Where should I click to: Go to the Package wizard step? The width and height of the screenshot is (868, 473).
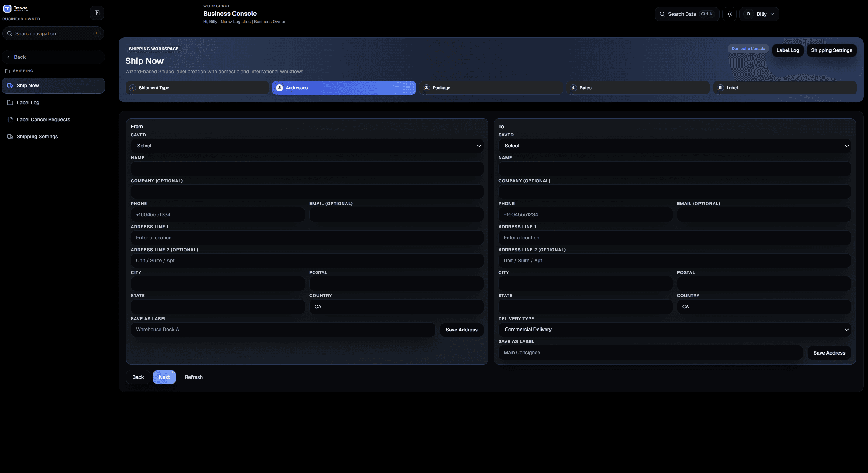(491, 88)
